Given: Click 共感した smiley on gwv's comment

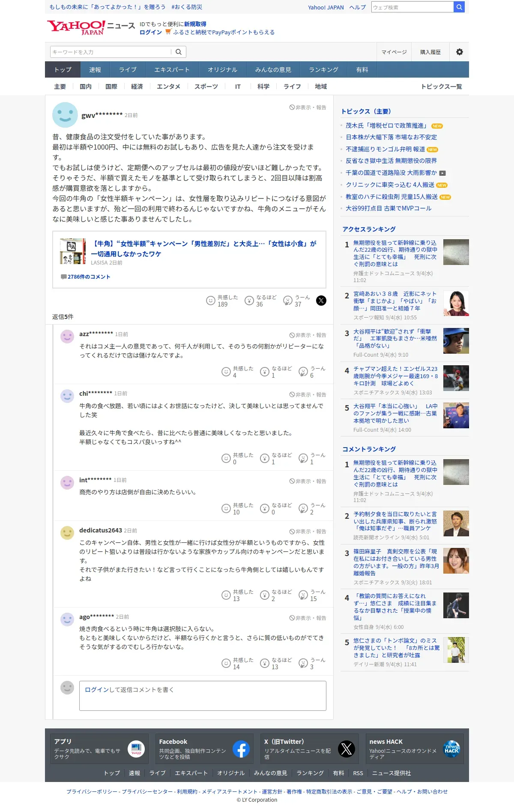Looking at the screenshot, I should (211, 301).
